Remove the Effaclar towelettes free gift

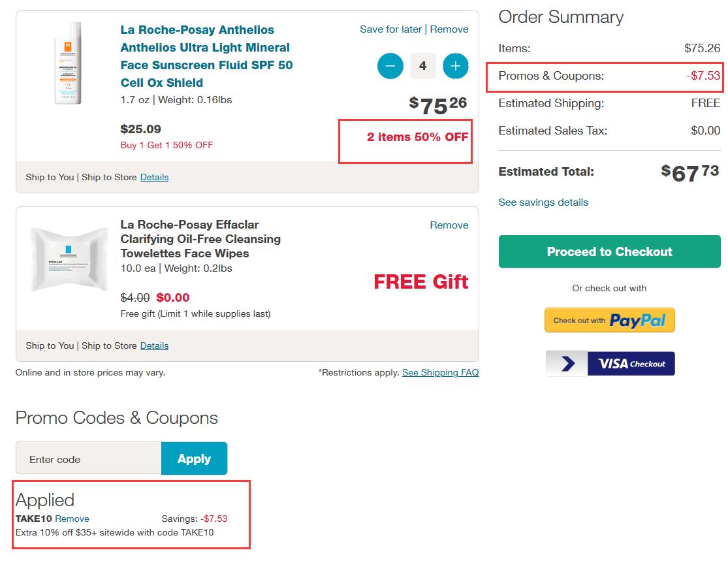pos(449,225)
